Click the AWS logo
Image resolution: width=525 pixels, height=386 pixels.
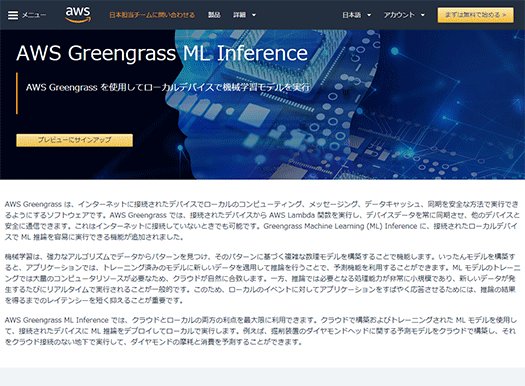tap(78, 14)
